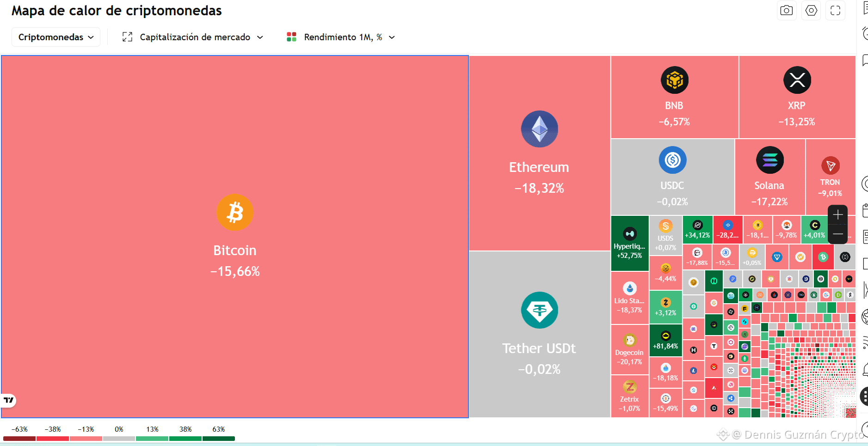Click the Stellar logo above +34,12%

coord(697,225)
